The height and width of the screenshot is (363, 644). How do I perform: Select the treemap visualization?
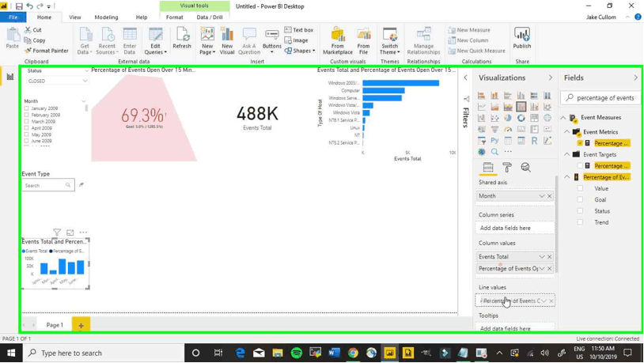(x=534, y=118)
